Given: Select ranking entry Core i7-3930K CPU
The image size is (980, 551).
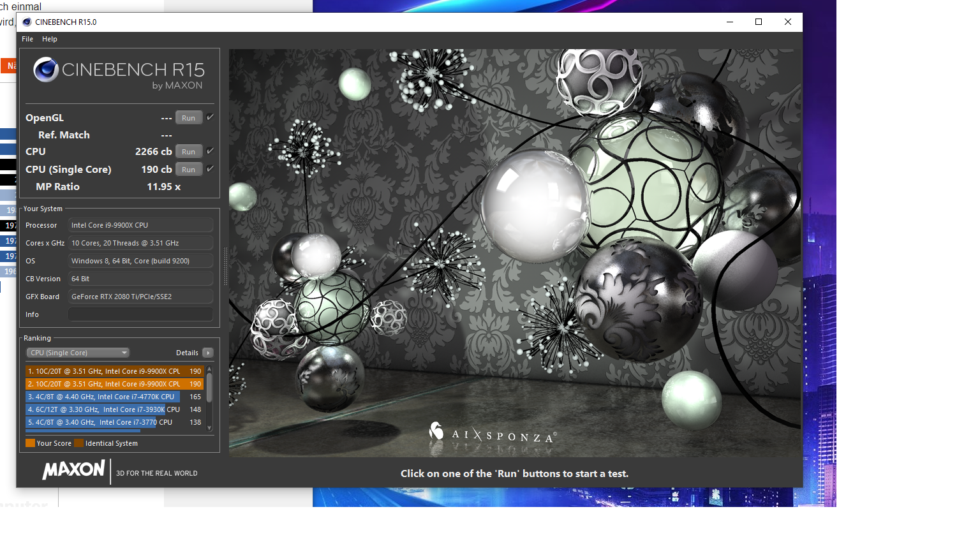Looking at the screenshot, I should click(114, 409).
